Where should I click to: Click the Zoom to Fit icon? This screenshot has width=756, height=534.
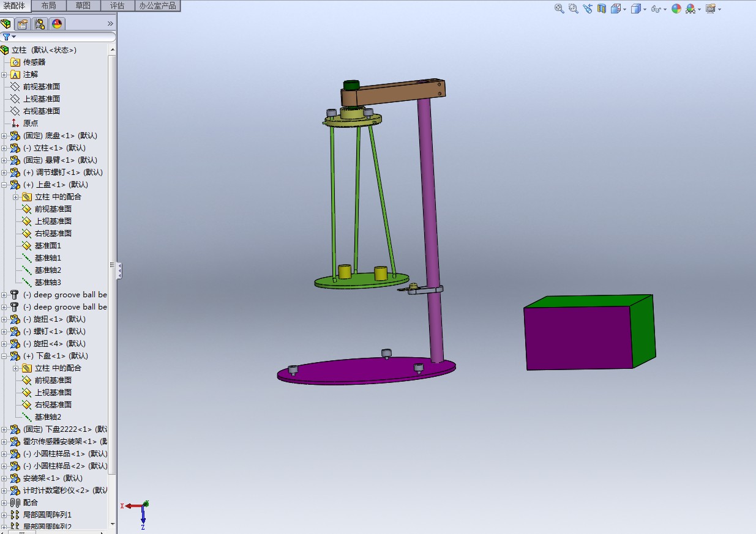click(559, 9)
